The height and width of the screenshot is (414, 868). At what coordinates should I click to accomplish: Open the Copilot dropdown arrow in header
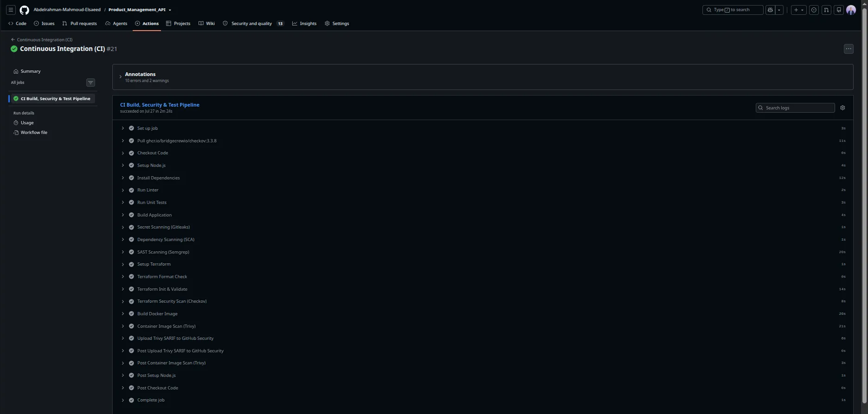tap(779, 10)
